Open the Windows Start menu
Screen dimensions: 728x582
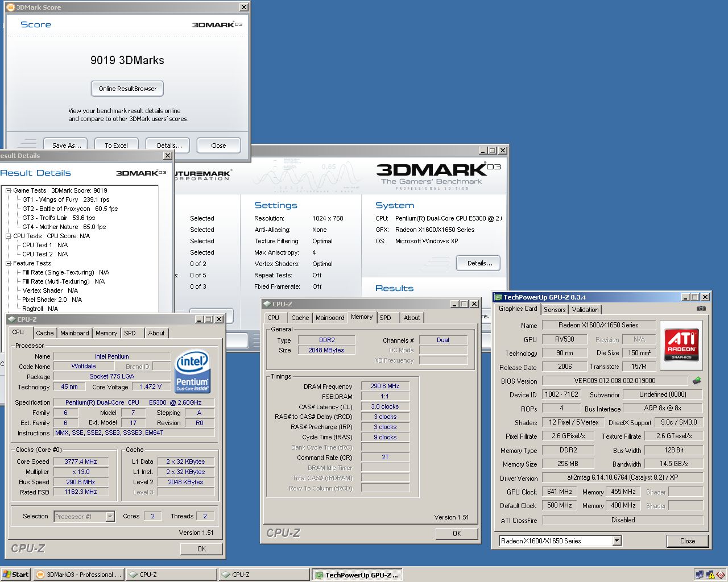tap(16, 575)
